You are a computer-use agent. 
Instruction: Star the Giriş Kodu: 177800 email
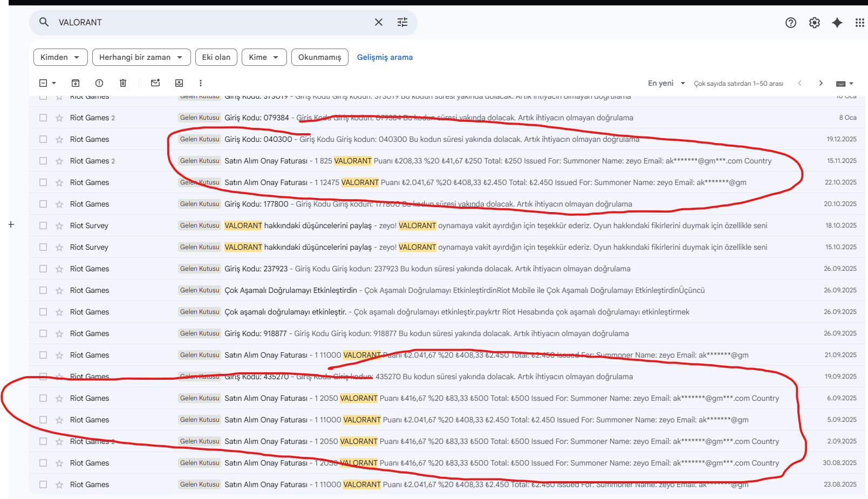click(x=59, y=204)
